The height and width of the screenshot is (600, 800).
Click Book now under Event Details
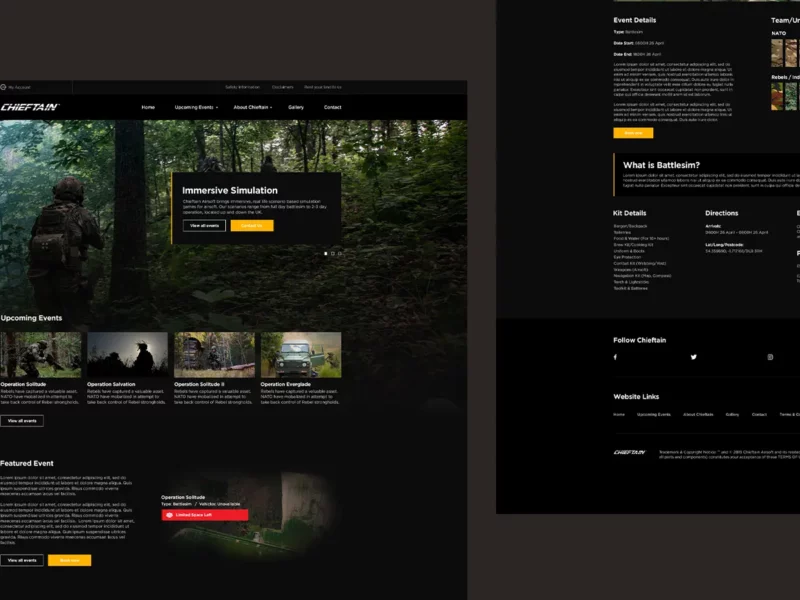point(633,133)
